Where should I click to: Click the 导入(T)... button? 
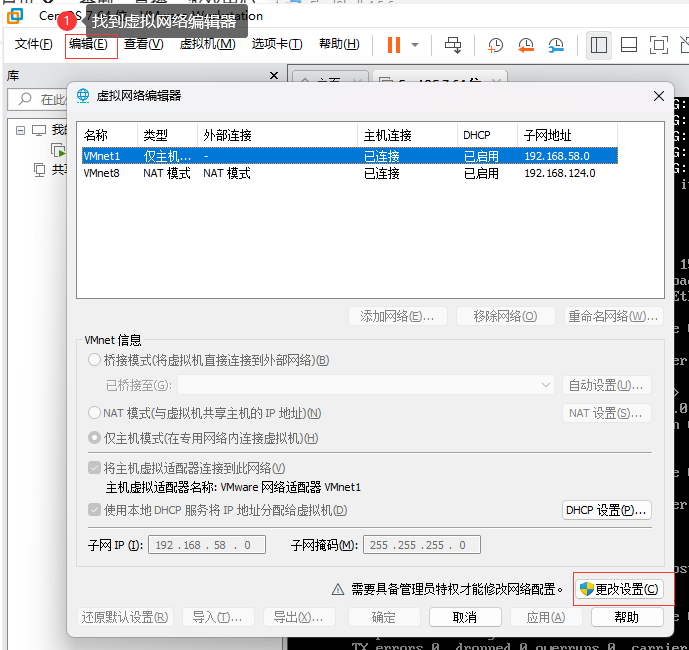pyautogui.click(x=218, y=617)
